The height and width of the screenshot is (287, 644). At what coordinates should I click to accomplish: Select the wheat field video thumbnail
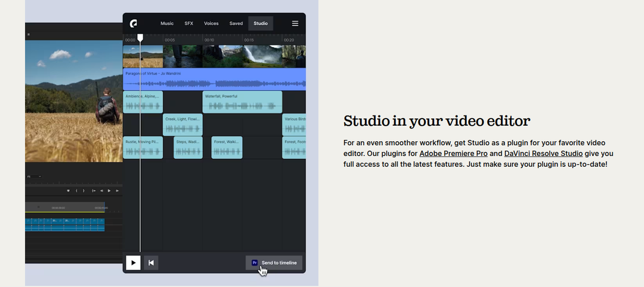143,57
